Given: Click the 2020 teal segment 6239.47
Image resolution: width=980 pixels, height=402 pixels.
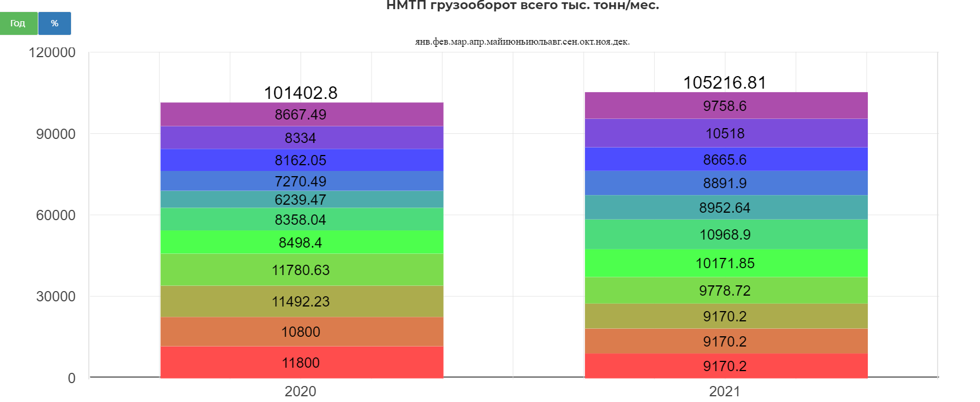Looking at the screenshot, I should point(302,200).
